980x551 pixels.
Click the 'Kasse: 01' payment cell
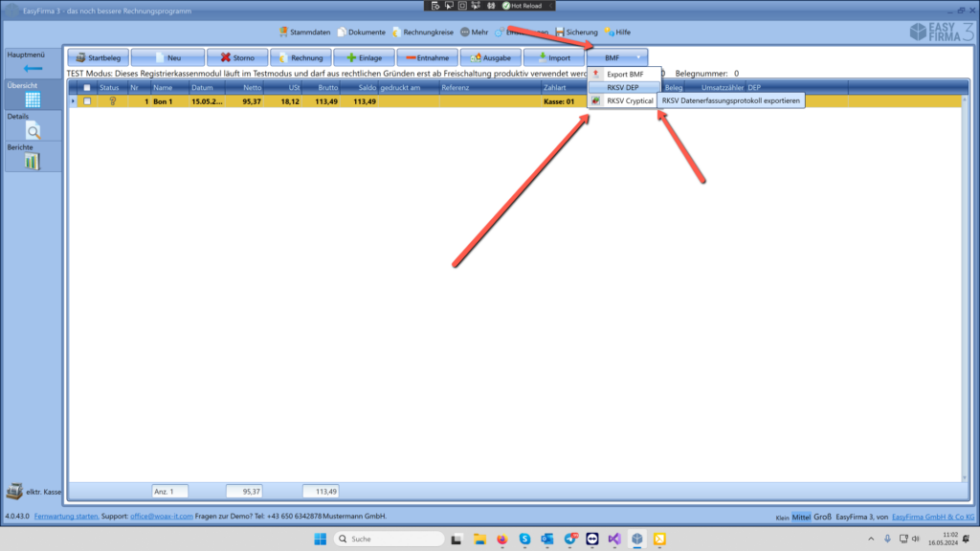[x=564, y=101]
